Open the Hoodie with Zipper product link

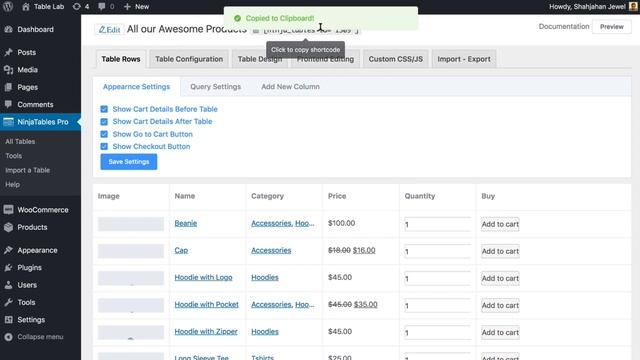[x=206, y=331]
